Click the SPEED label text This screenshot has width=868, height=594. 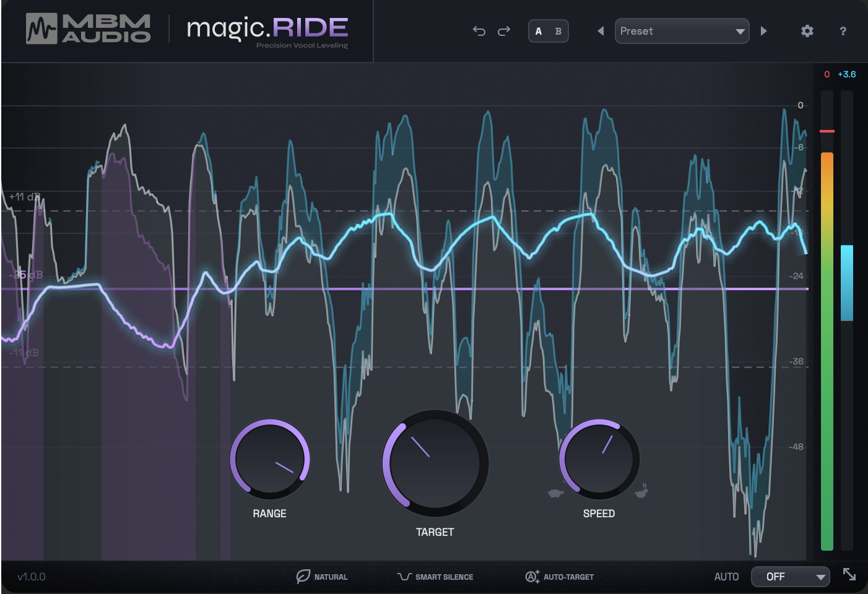pyautogui.click(x=599, y=514)
